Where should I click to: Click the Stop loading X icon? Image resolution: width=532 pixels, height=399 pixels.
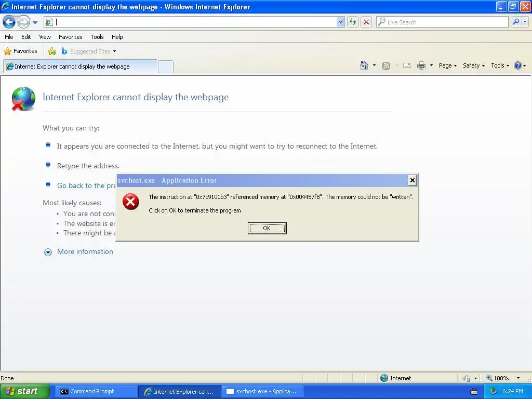pos(366,22)
